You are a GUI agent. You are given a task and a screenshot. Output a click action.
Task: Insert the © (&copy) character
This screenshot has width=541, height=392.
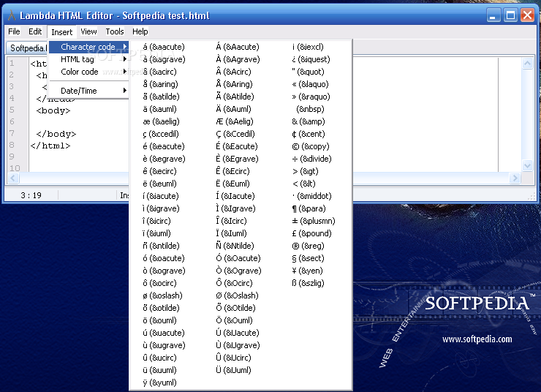pos(311,146)
